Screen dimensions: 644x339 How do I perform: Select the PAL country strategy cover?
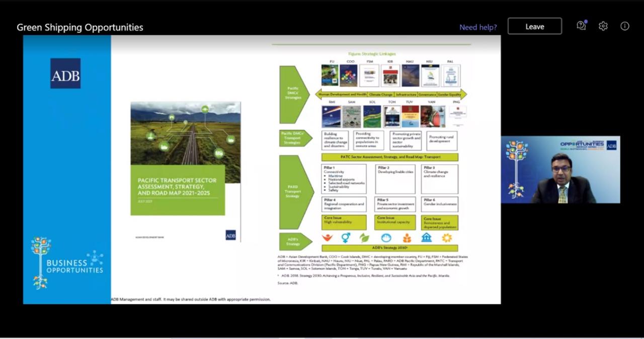(451, 76)
